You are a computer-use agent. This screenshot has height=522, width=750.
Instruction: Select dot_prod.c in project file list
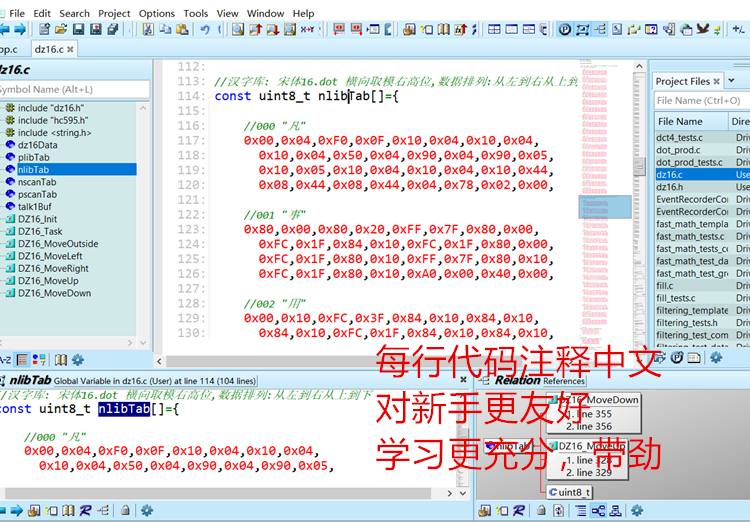point(678,150)
